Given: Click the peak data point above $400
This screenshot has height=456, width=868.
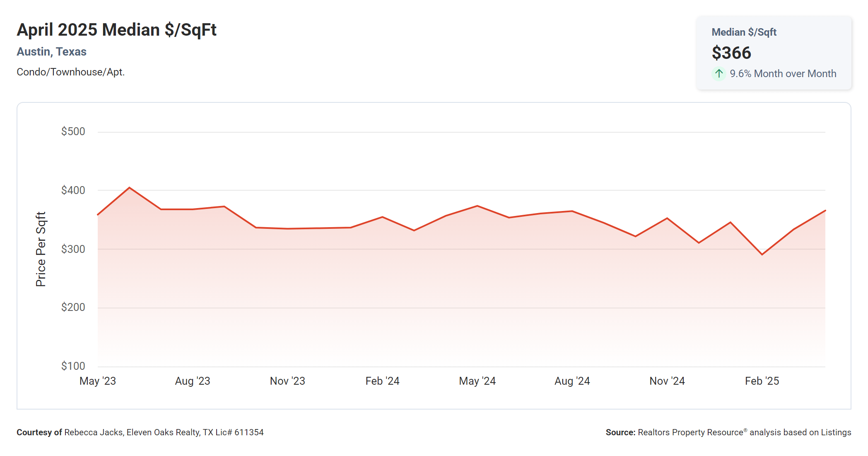Looking at the screenshot, I should [x=130, y=188].
